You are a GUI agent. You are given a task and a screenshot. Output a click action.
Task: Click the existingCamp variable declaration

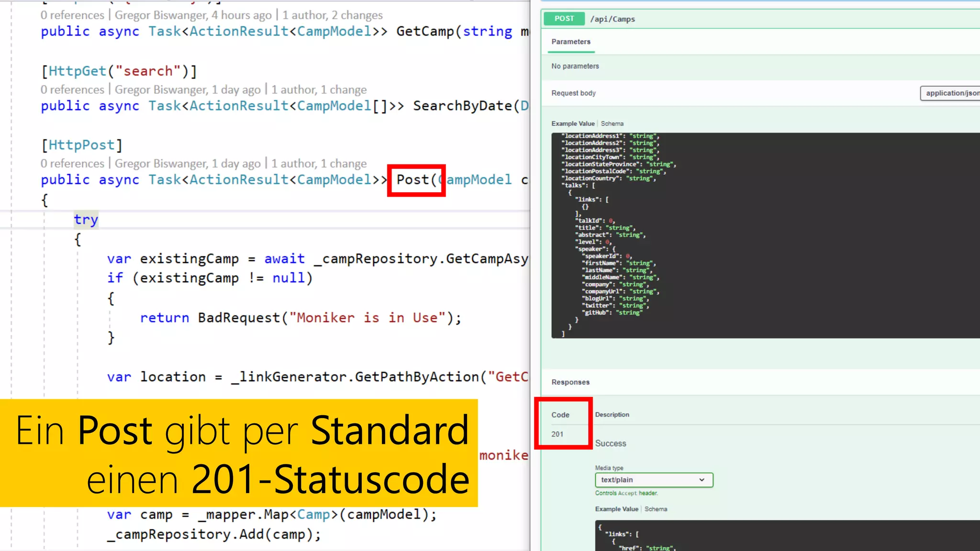point(189,259)
